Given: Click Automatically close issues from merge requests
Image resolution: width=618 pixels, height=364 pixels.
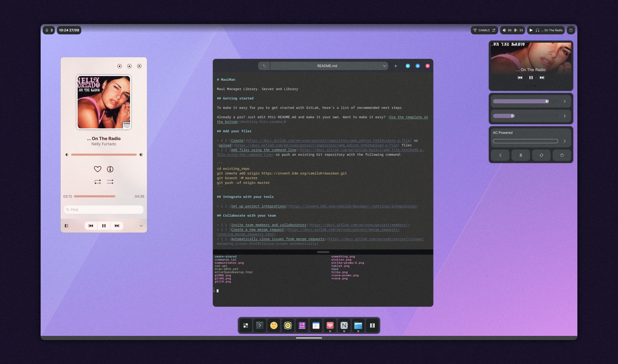Looking at the screenshot, I should click(x=278, y=239).
